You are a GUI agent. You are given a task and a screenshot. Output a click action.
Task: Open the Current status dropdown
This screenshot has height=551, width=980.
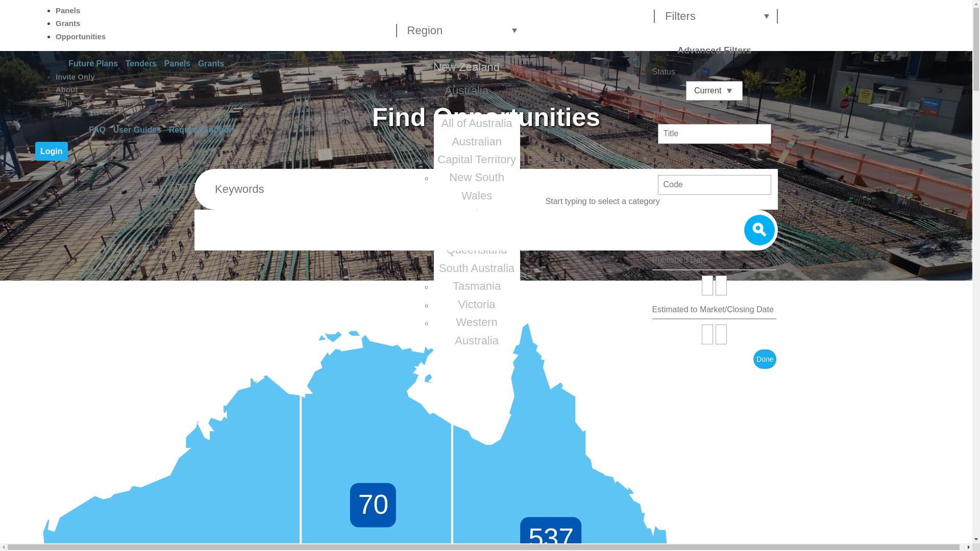(x=714, y=91)
